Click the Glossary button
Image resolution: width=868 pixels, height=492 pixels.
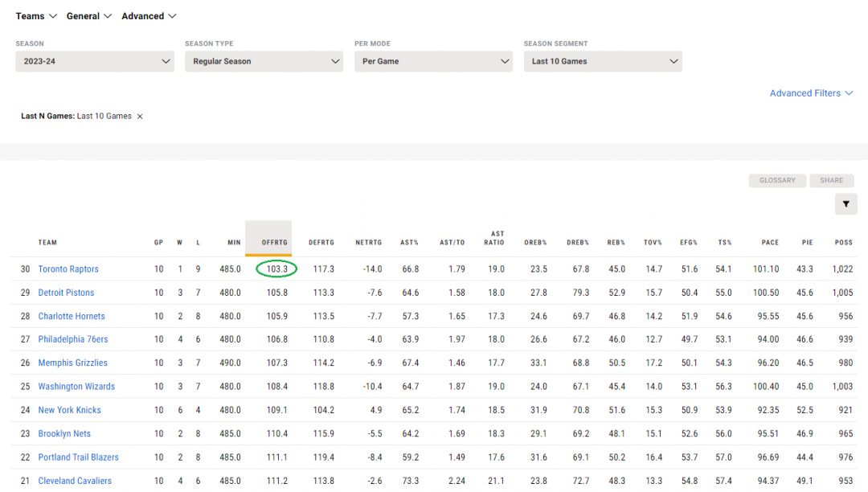pos(777,180)
